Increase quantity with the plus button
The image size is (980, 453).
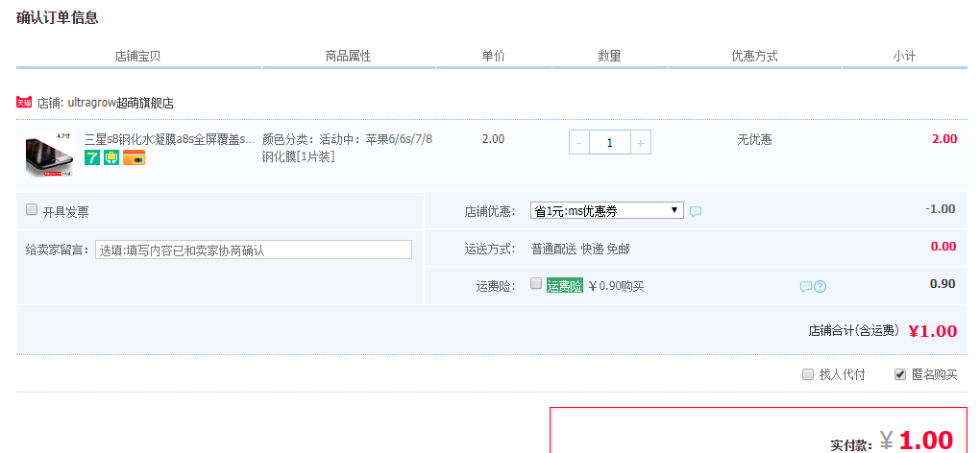(x=641, y=143)
